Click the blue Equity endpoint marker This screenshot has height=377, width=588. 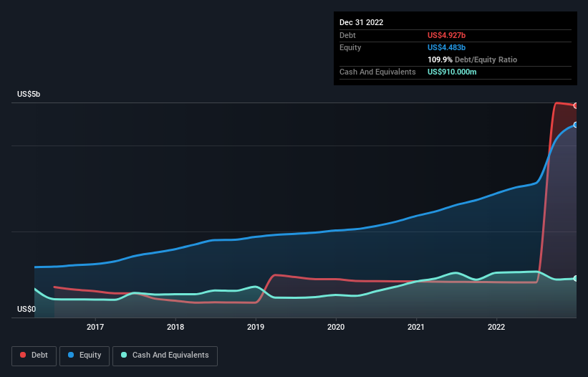click(x=576, y=125)
